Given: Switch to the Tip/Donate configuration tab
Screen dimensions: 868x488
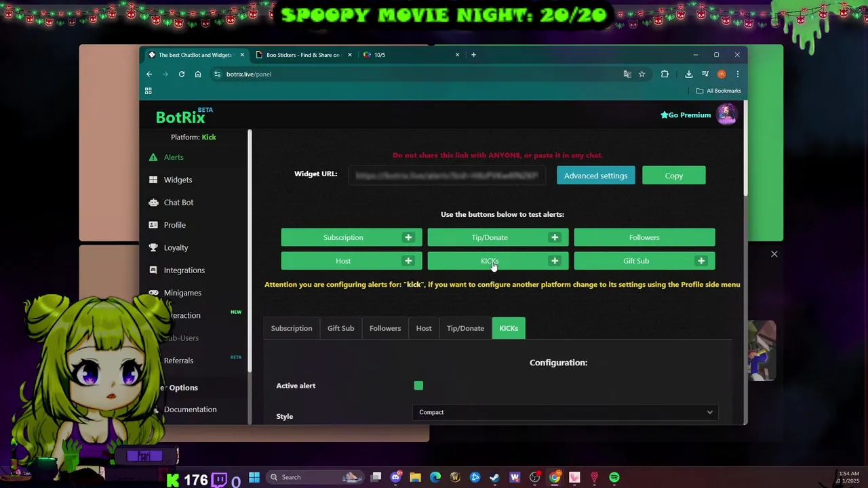Looking at the screenshot, I should pos(465,328).
